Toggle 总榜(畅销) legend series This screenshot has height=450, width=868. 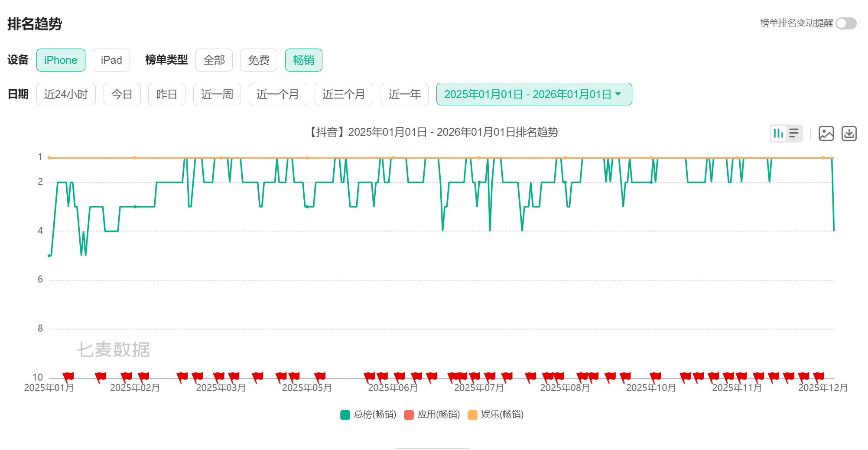tap(368, 415)
